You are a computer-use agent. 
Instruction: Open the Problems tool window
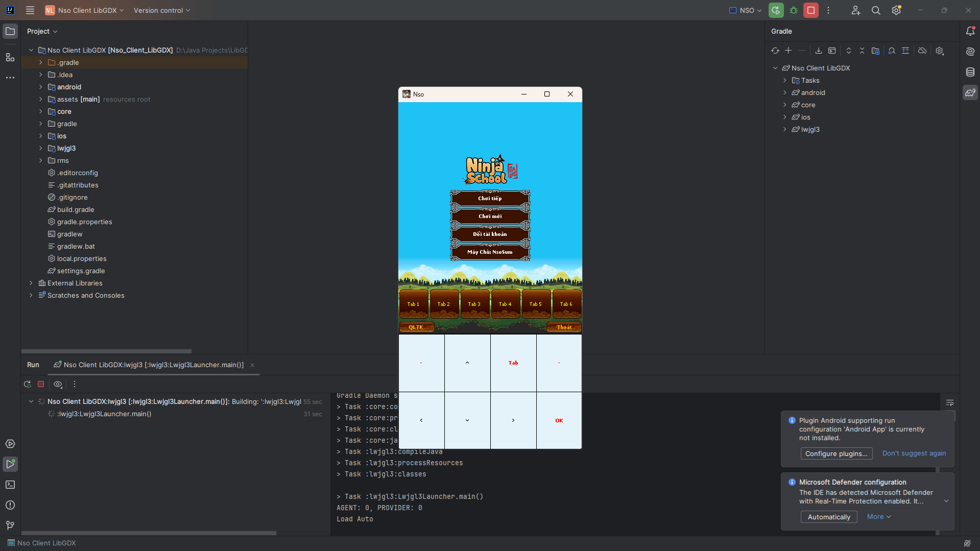point(10,505)
